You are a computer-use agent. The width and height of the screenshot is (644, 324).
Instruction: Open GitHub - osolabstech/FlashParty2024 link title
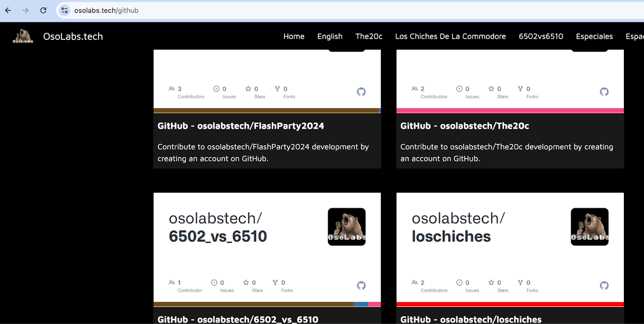(241, 126)
